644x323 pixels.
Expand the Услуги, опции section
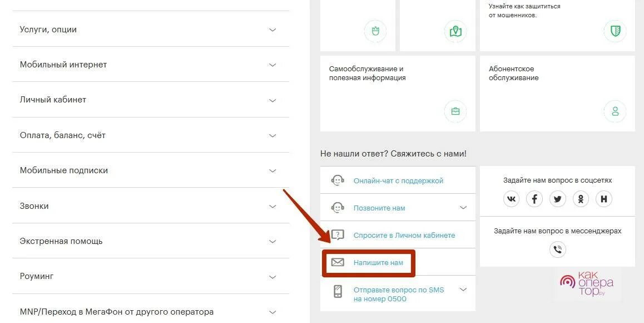[x=151, y=30]
